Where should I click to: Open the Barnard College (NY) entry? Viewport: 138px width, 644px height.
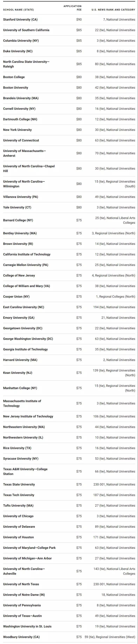pos(18,220)
